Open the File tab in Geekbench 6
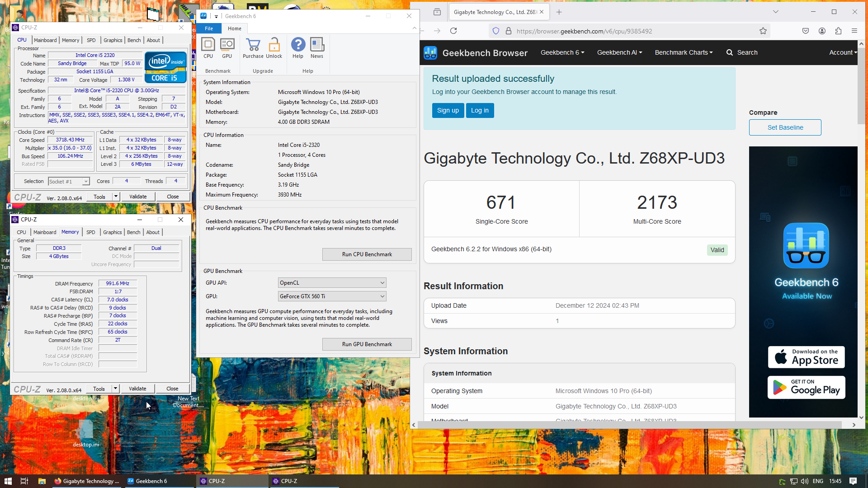 (209, 28)
